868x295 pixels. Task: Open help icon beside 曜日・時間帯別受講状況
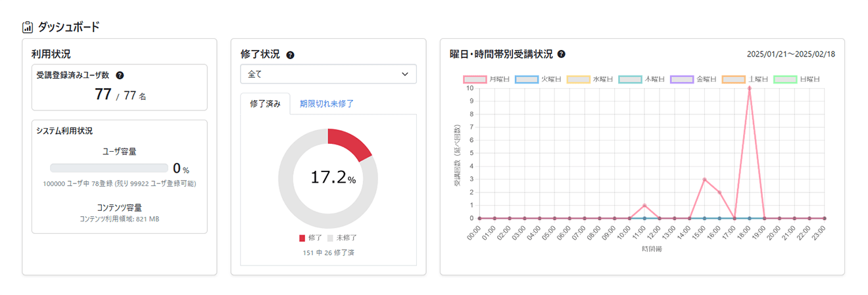[x=561, y=55]
